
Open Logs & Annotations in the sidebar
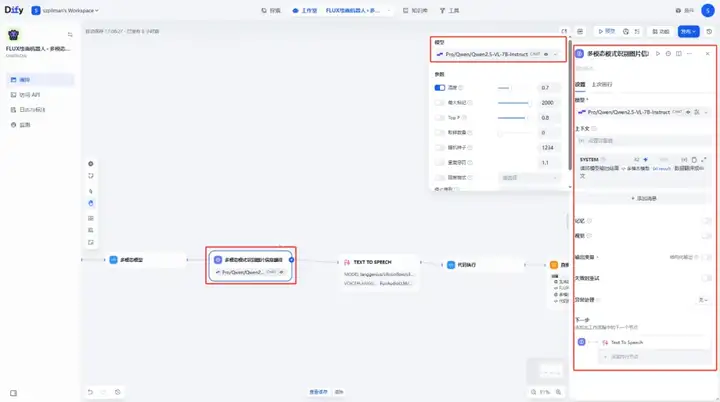(40, 110)
